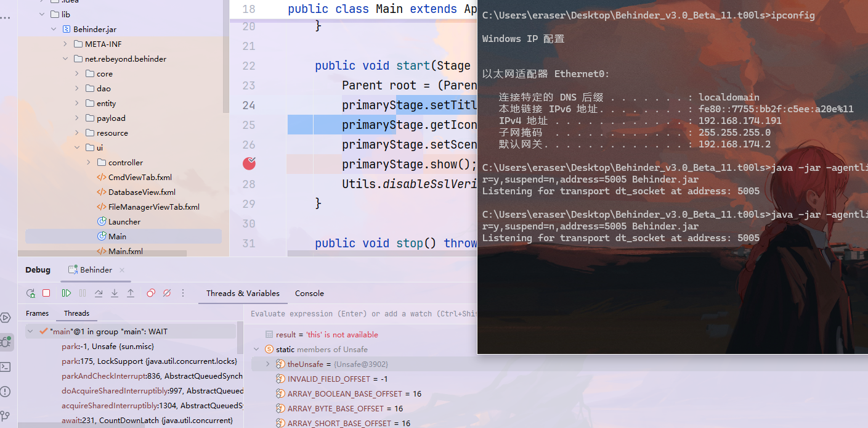The width and height of the screenshot is (868, 428).
Task: Collapse the Behinder.jar node
Action: pyautogui.click(x=54, y=29)
